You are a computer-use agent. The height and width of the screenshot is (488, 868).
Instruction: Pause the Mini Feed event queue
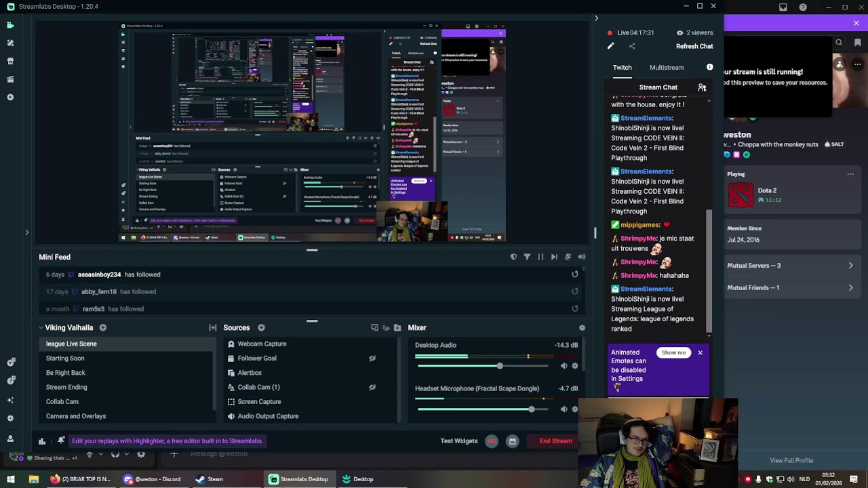tap(540, 257)
